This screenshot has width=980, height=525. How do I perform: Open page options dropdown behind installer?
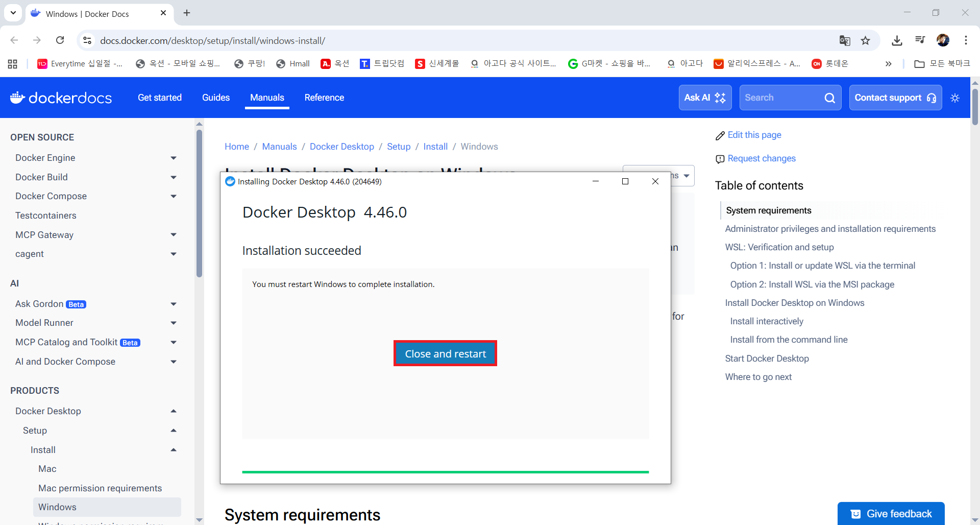tap(683, 176)
